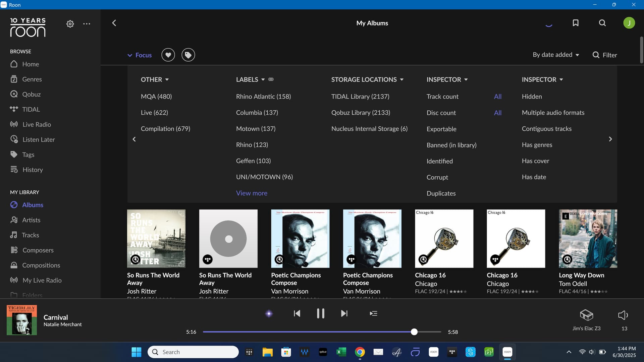Image resolution: width=644 pixels, height=362 pixels.
Task: Expand second INSPECTOR dropdown with Hidden
Action: point(542,79)
